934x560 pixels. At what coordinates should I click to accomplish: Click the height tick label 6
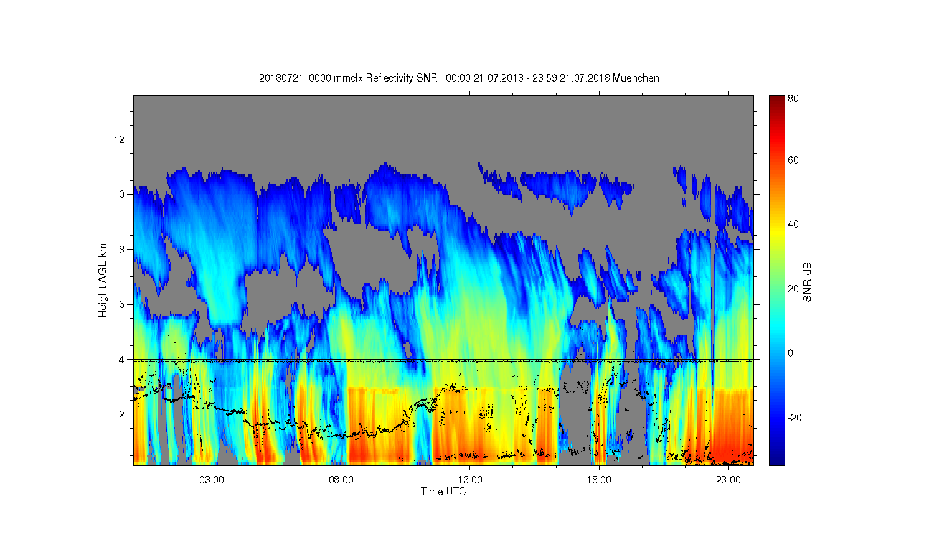[x=123, y=304]
